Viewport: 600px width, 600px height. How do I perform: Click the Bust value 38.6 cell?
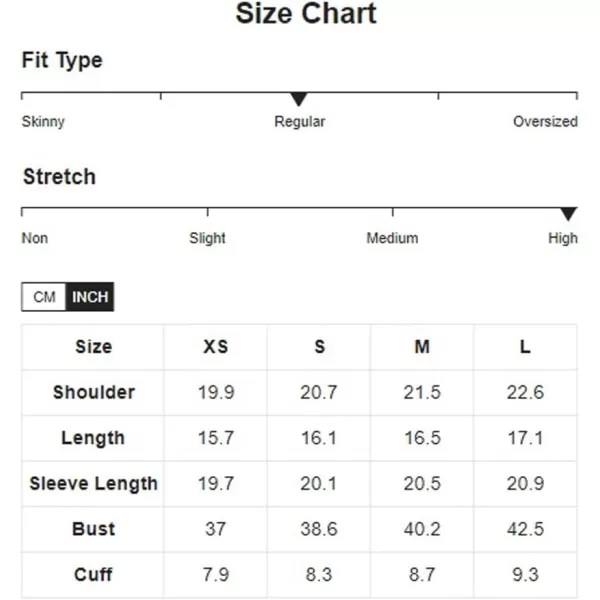click(x=319, y=529)
